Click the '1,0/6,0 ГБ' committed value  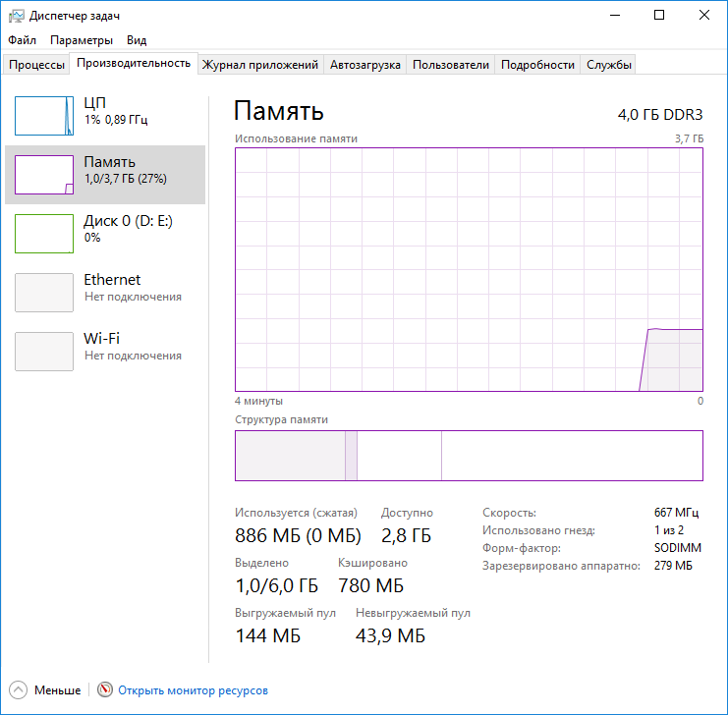(x=277, y=585)
